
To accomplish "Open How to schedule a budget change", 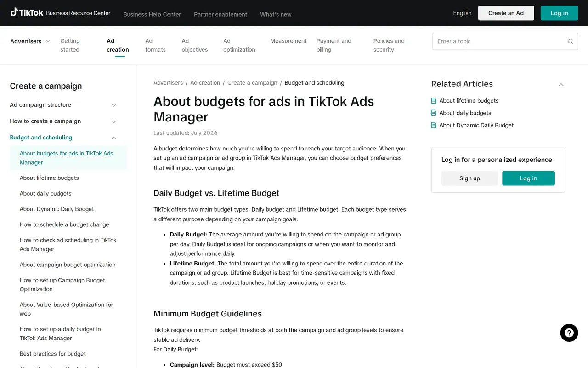I will (x=64, y=224).
